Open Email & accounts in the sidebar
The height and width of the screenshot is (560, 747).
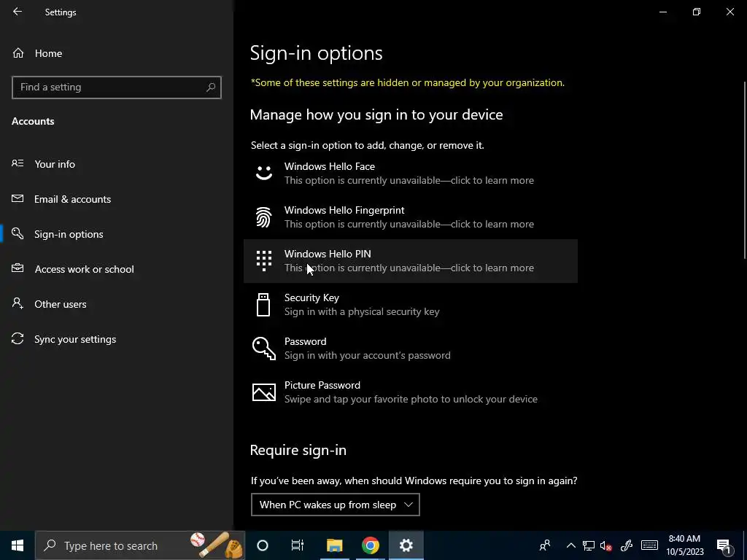(x=117, y=199)
